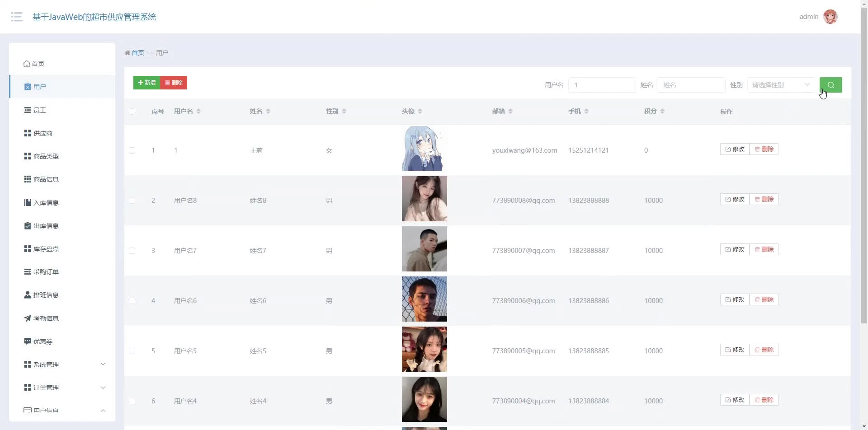868x430 pixels.
Task: Click 删除 for 用户名7
Action: pyautogui.click(x=764, y=249)
